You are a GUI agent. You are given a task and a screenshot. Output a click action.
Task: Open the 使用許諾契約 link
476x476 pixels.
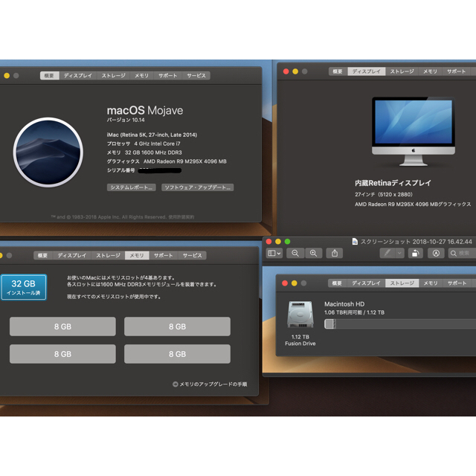click(181, 216)
